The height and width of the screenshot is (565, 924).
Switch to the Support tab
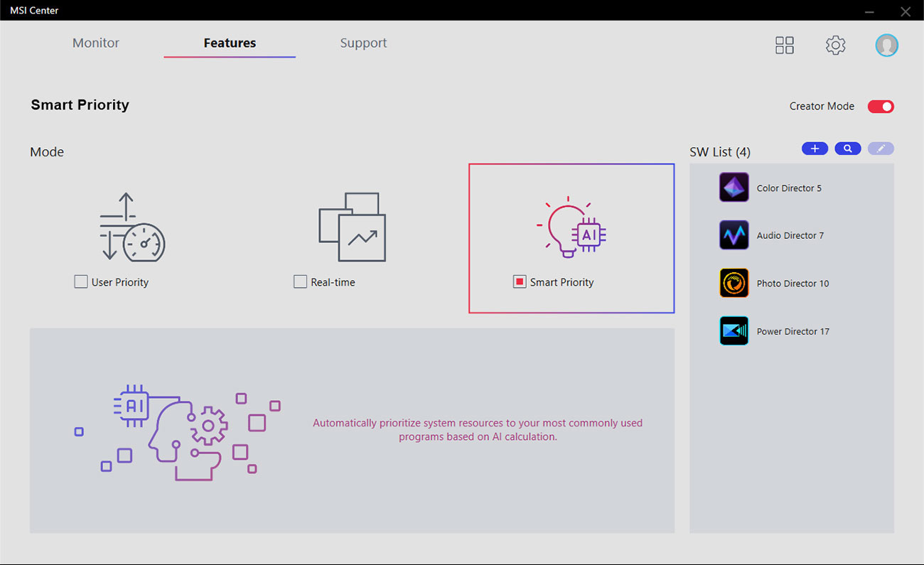click(x=363, y=43)
